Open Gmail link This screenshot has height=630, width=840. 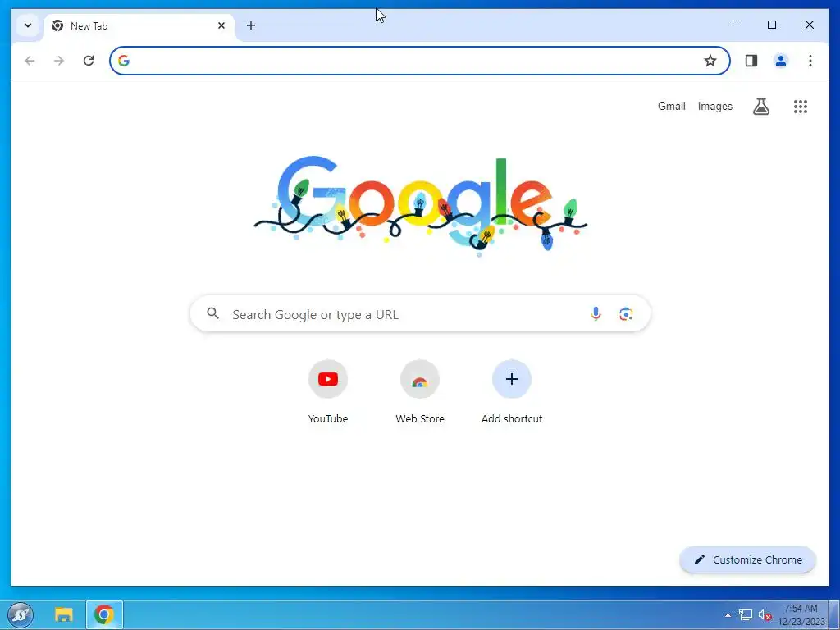(x=671, y=106)
